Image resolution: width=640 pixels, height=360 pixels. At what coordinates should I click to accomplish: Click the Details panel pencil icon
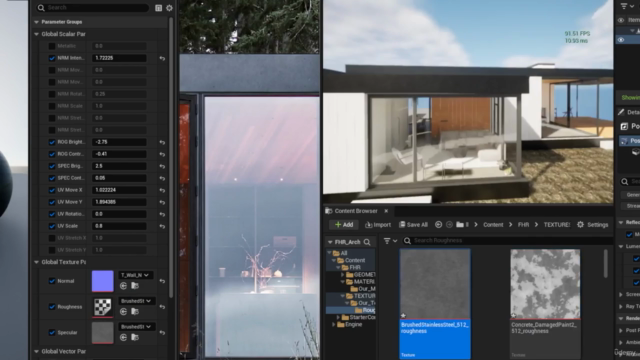621,112
